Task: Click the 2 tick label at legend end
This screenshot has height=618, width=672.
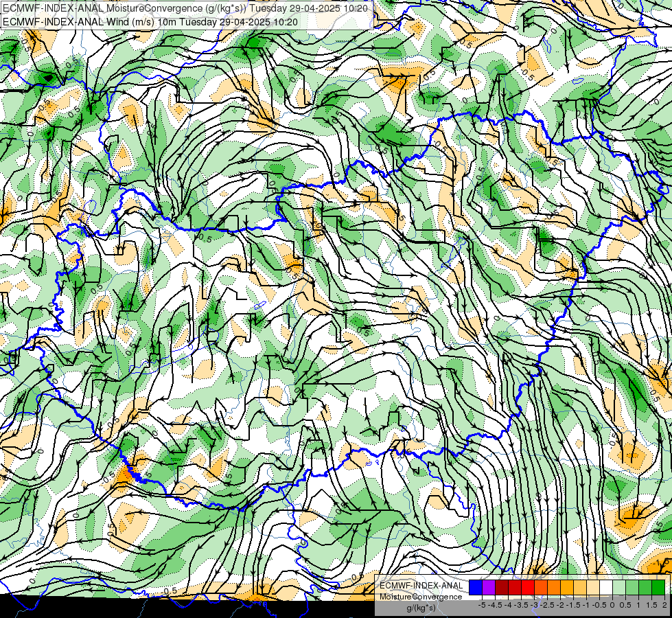Action: pos(664,605)
